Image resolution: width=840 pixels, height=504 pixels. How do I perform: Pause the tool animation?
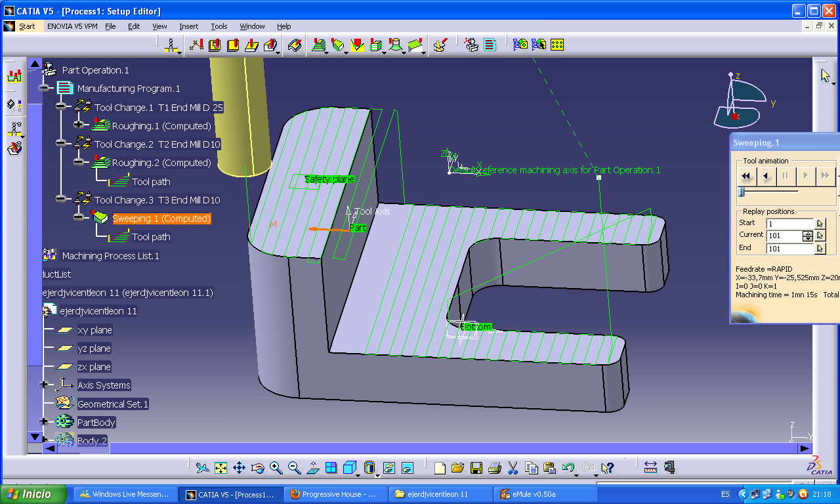coord(786,176)
